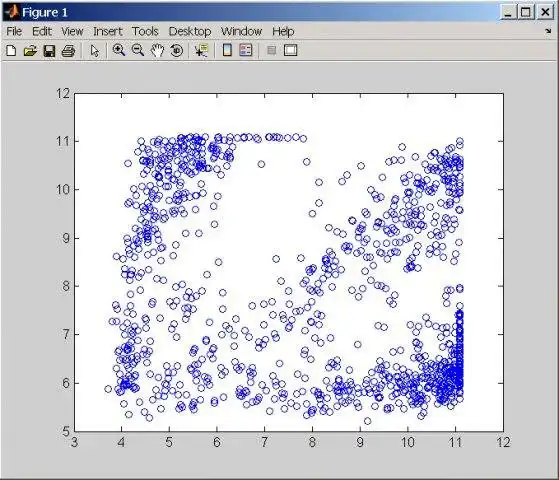Open file using the folder icon
This screenshot has width=559, height=480.
30,51
